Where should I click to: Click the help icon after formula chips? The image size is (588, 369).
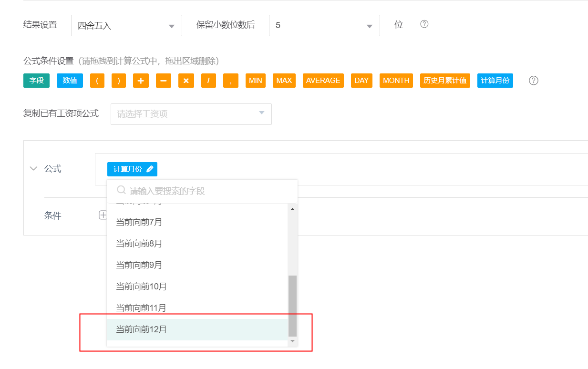[x=534, y=81]
